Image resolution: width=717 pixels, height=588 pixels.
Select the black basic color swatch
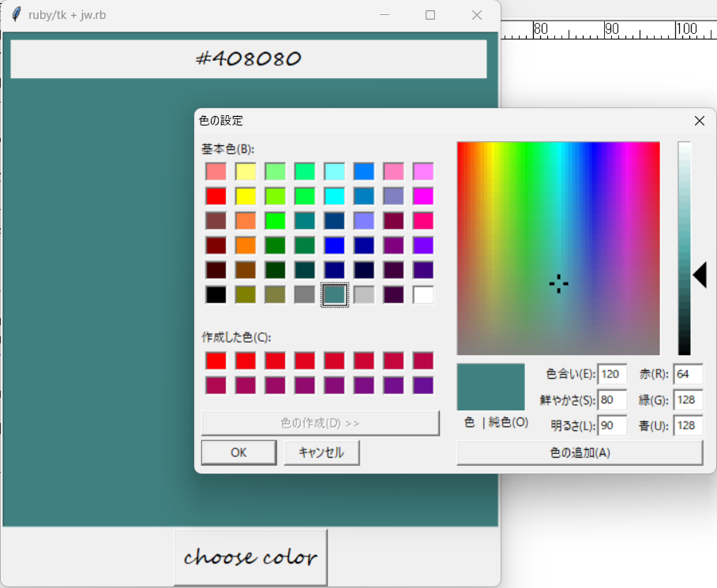[x=216, y=294]
